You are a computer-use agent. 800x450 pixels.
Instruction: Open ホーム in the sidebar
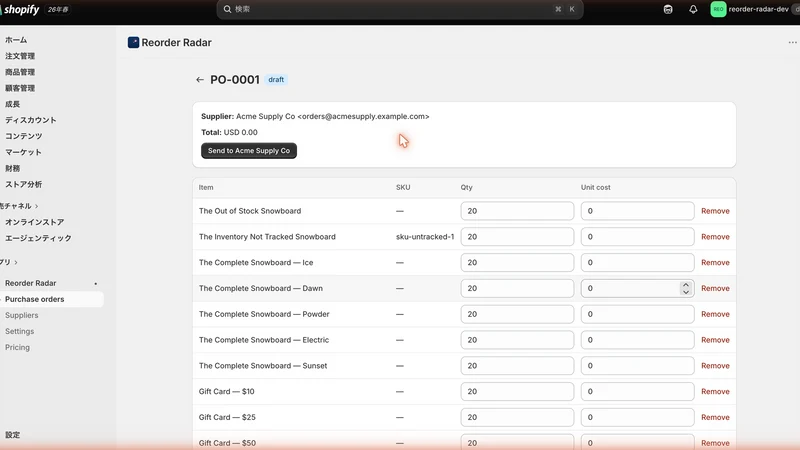(x=16, y=40)
